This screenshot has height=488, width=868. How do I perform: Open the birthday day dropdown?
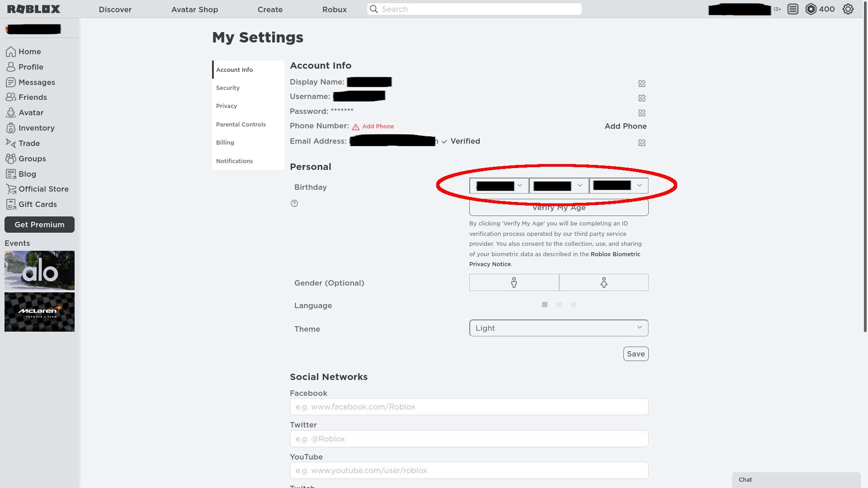[x=559, y=186]
